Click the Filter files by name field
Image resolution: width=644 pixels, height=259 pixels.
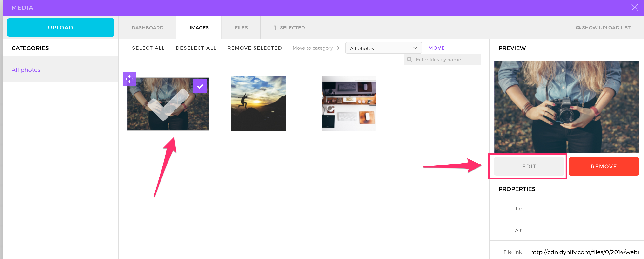click(442, 60)
